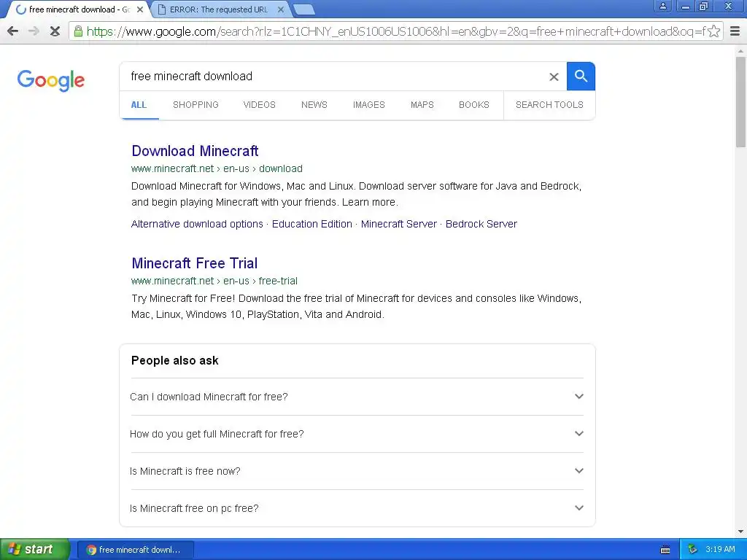
Task: Click the 3:19 AM clock
Action: pos(720,549)
